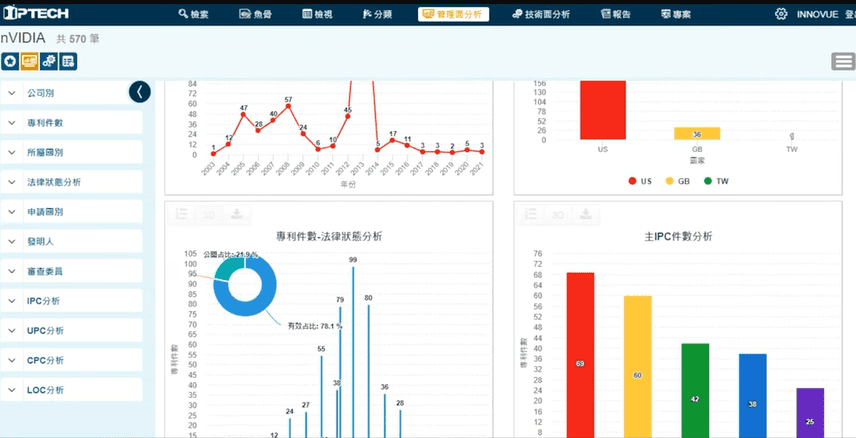Viewport: 856px width, 438px height.
Task: Download the 專利件數-法律狀態分析 chart
Action: [x=236, y=213]
